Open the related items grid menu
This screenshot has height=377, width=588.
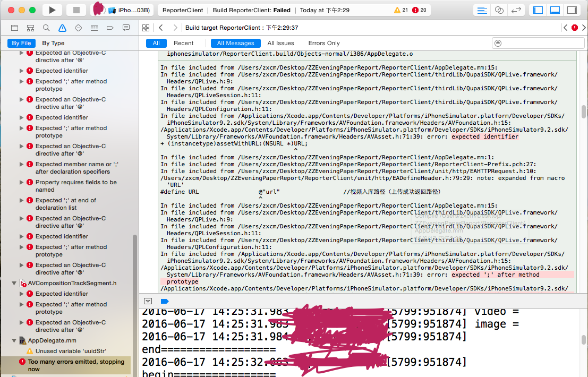click(x=146, y=28)
